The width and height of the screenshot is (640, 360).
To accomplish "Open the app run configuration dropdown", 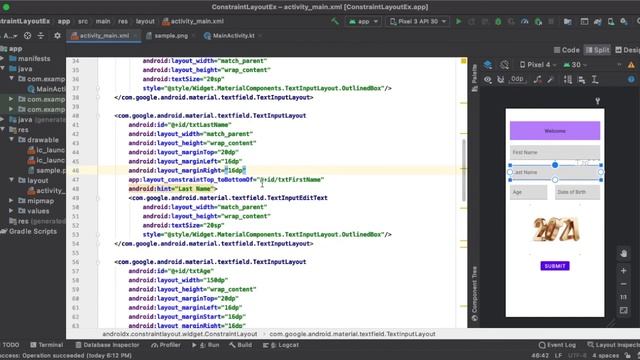I will pyautogui.click(x=362, y=21).
